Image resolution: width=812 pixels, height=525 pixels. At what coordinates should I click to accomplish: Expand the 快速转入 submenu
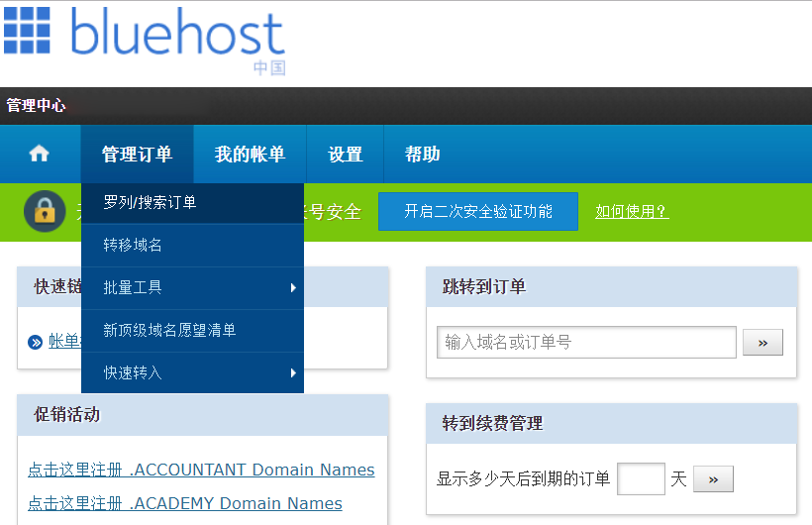pyautogui.click(x=193, y=372)
